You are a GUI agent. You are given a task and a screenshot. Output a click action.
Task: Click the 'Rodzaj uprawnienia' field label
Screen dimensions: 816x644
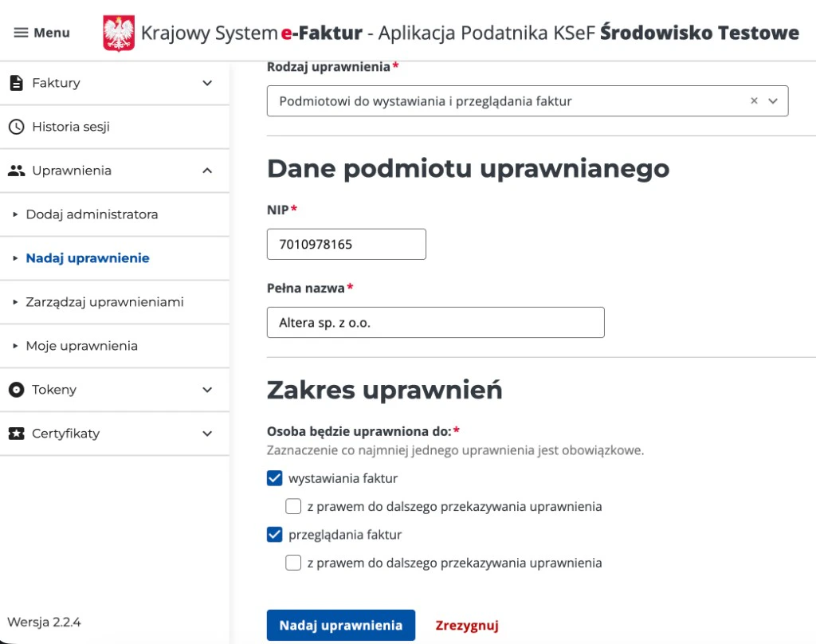pyautogui.click(x=328, y=67)
